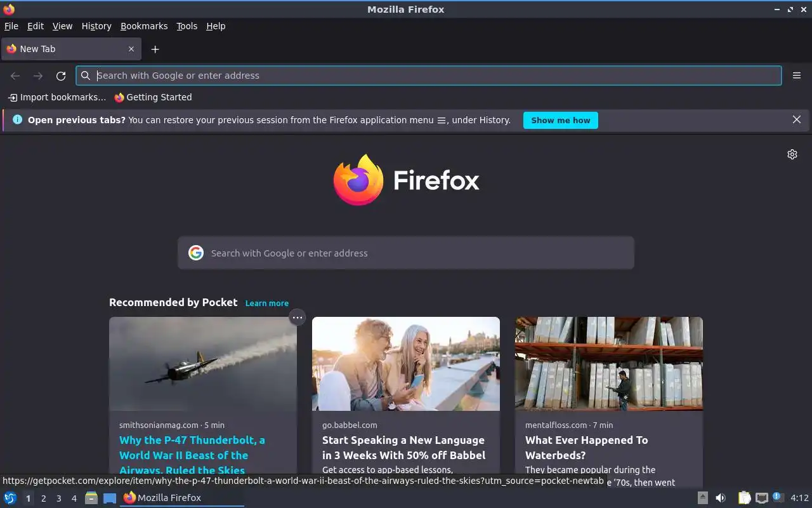Open the file manager taskbar icon

tap(91, 498)
